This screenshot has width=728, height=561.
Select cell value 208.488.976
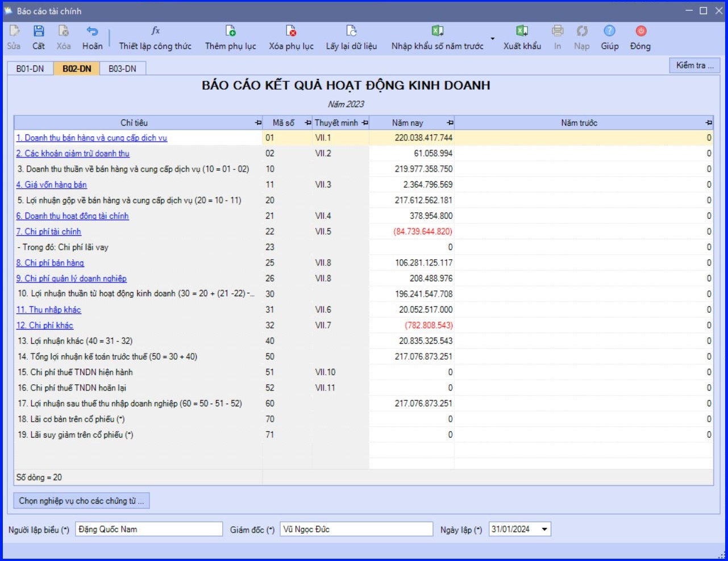click(x=431, y=279)
